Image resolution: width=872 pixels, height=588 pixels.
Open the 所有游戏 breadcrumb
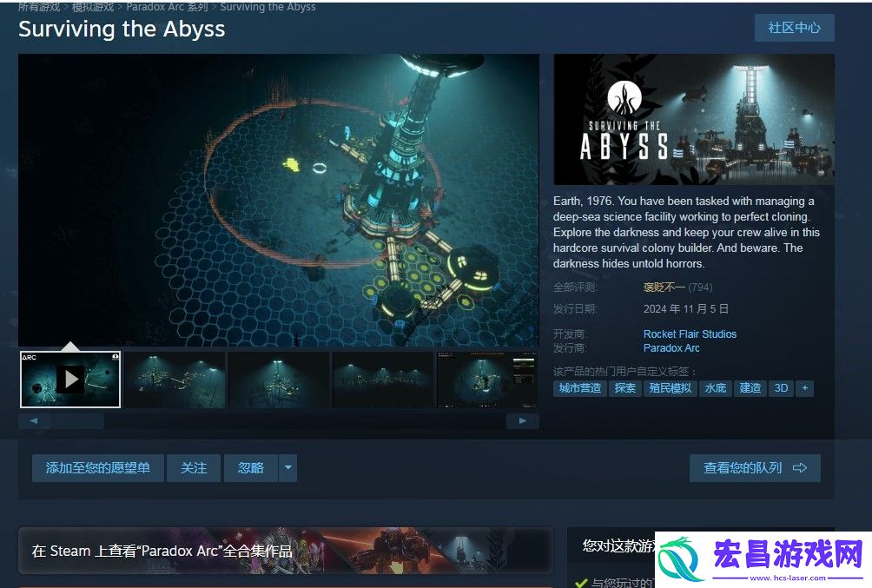[39, 7]
